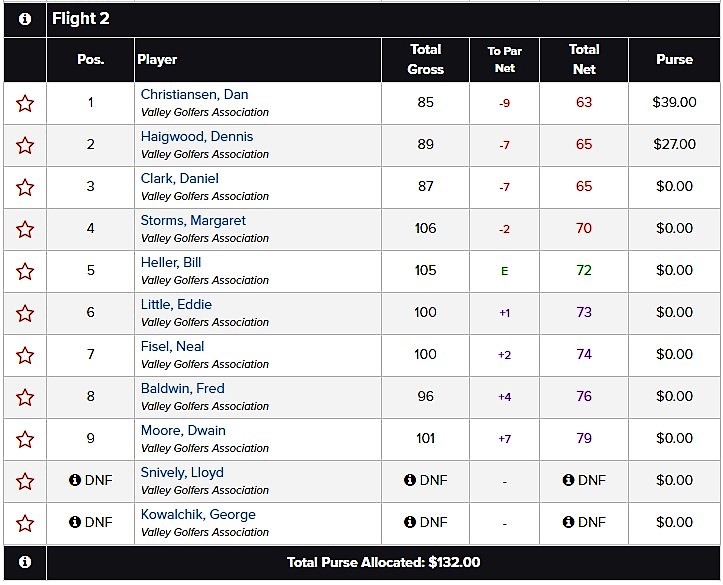Favorite Dan Christiansen with the star
This screenshot has height=585, width=723.
[x=25, y=103]
